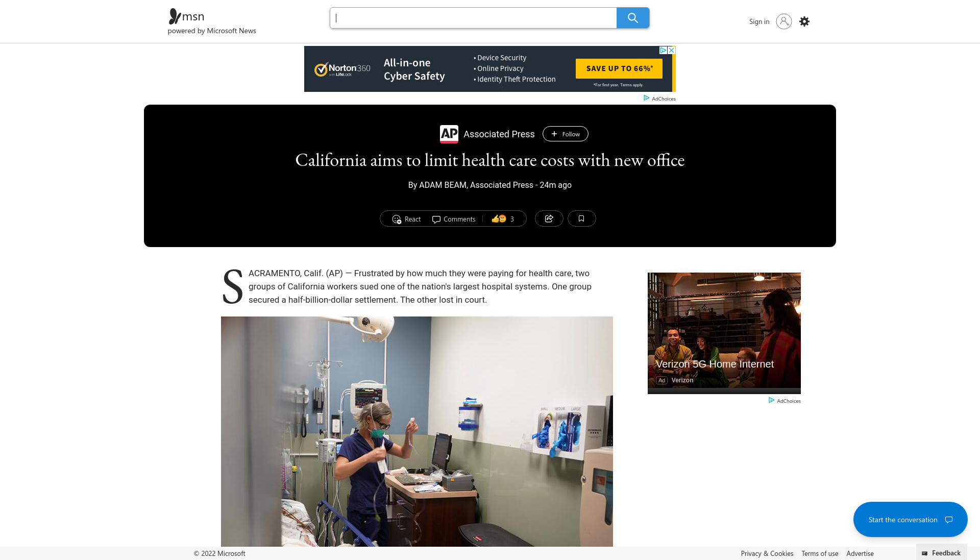Click the Sign in profile avatar icon
Screen dimensions: 980x560
tap(784, 21)
